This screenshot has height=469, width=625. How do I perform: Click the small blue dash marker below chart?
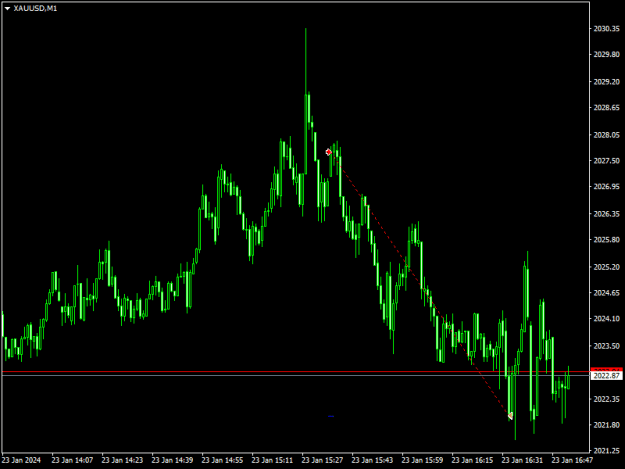(331, 416)
